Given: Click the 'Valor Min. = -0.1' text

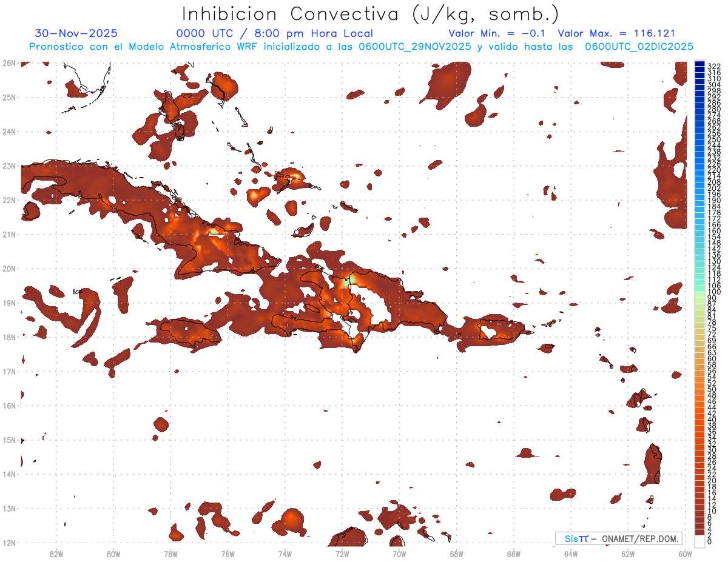Looking at the screenshot, I should click(x=497, y=33).
